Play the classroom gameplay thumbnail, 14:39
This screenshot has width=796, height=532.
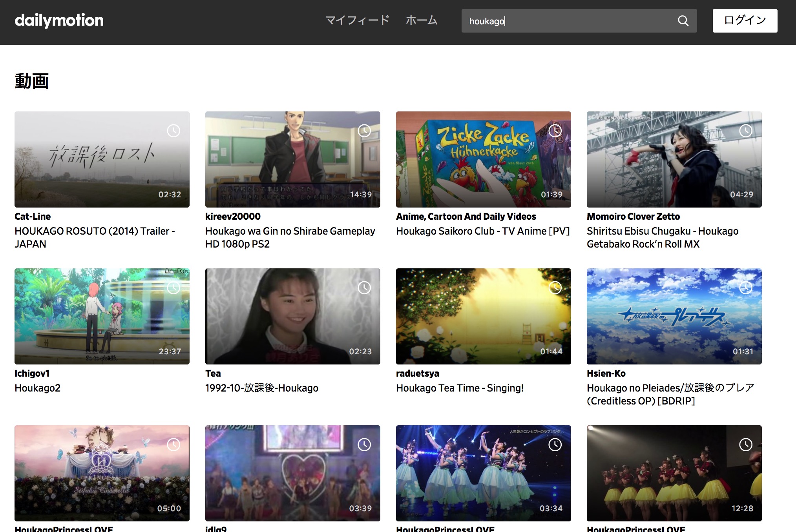pos(293,159)
